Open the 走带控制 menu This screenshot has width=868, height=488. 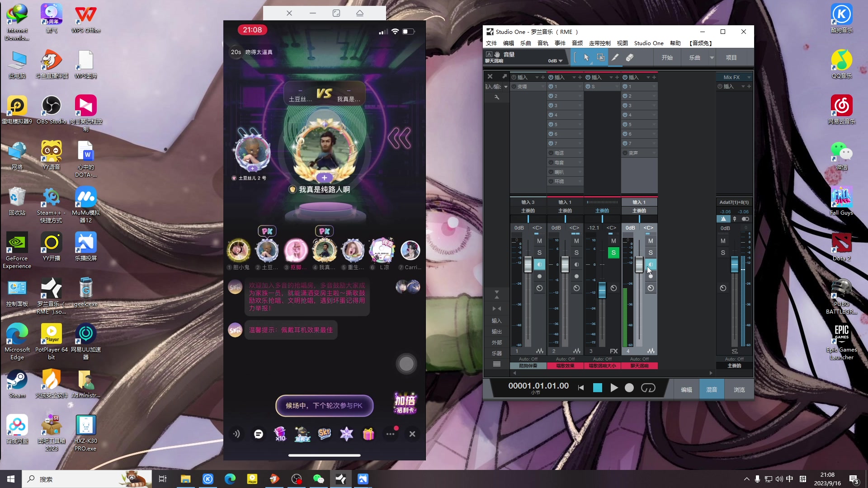(x=599, y=43)
